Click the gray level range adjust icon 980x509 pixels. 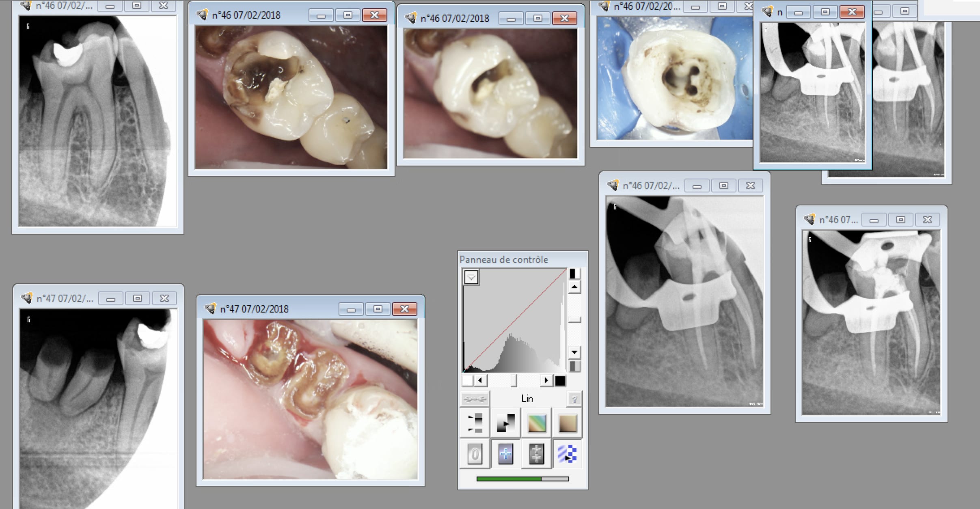coord(475,423)
